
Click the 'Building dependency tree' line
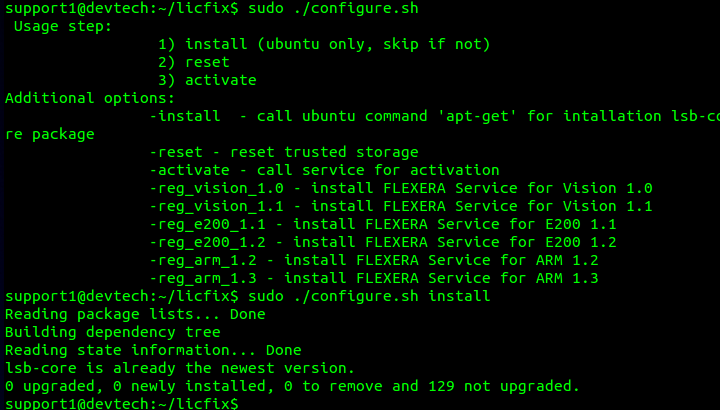click(112, 332)
